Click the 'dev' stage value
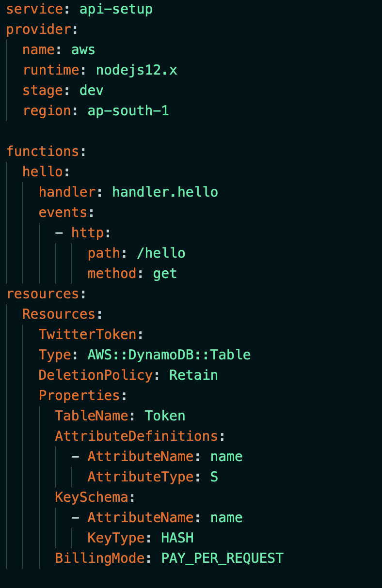The image size is (382, 588). click(92, 91)
